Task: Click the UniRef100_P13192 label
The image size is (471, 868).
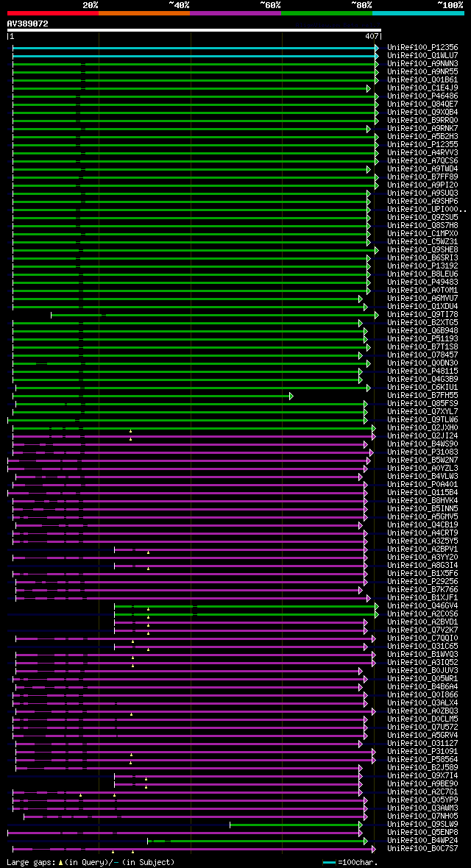Action: coord(422,266)
